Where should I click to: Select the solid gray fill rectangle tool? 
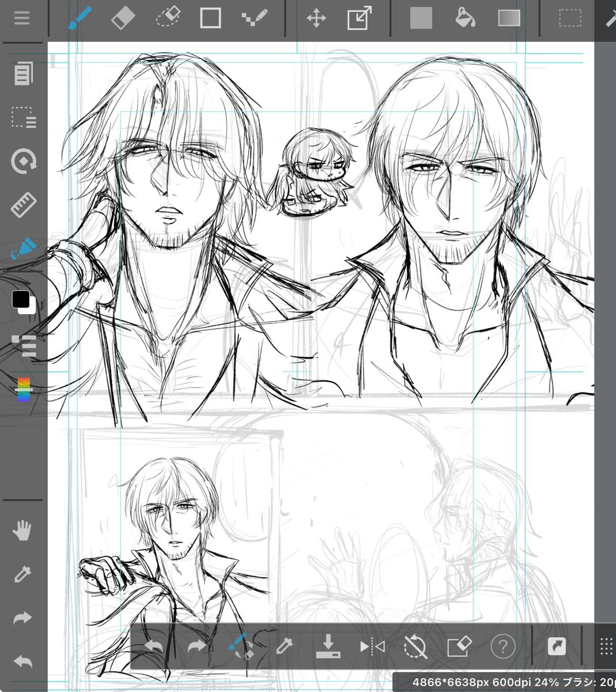(x=421, y=18)
